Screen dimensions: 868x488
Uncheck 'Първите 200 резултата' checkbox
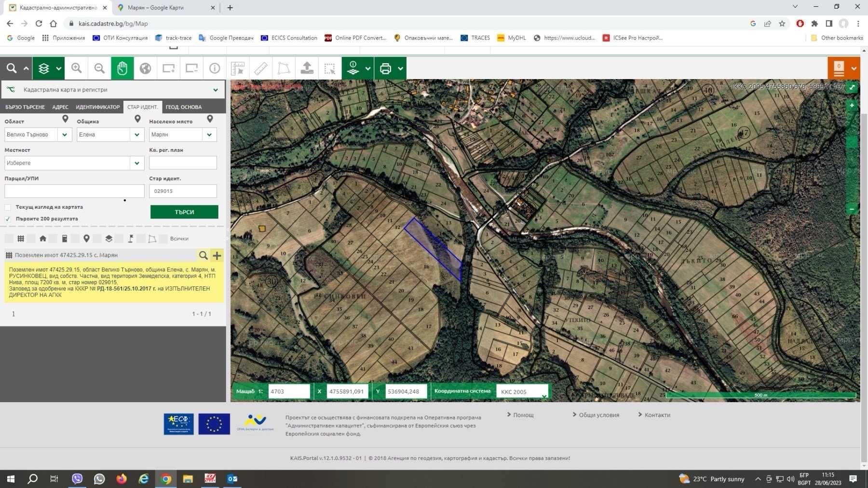[8, 219]
